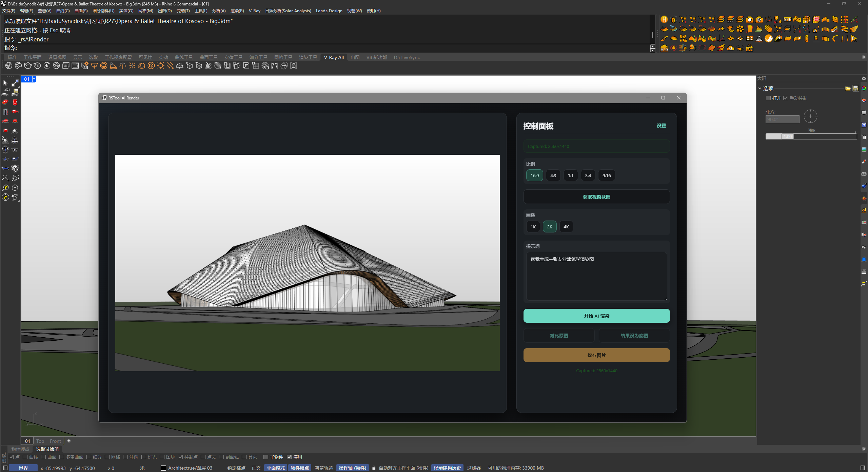Screen dimensions: 868x472
Task: Open the V-Ray menu in menu bar
Action: [x=254, y=11]
